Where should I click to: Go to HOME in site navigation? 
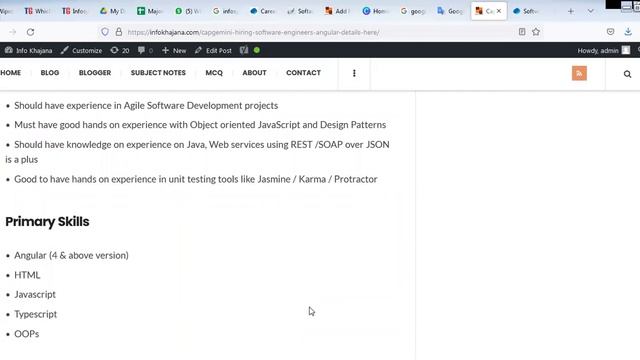tap(11, 73)
